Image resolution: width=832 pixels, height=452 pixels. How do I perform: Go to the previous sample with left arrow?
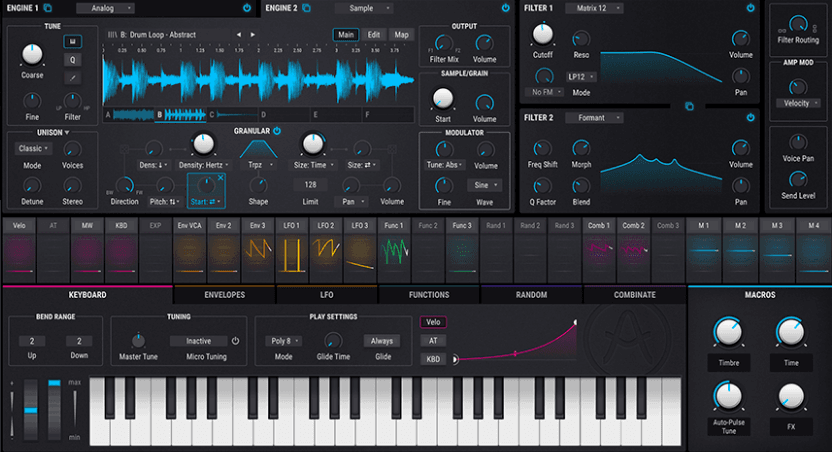coord(238,35)
